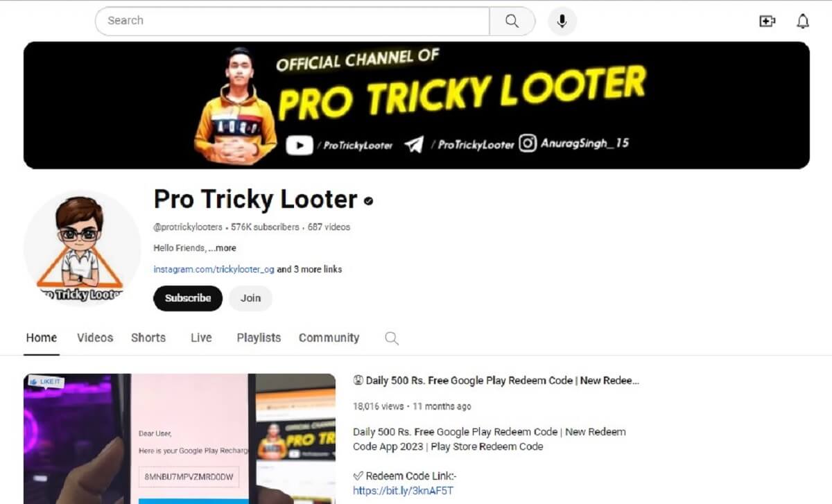Open the notifications bell

click(x=803, y=21)
